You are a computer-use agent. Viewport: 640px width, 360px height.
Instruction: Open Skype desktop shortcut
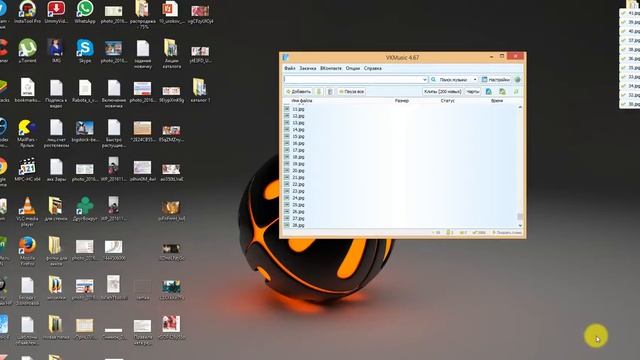tap(85, 51)
